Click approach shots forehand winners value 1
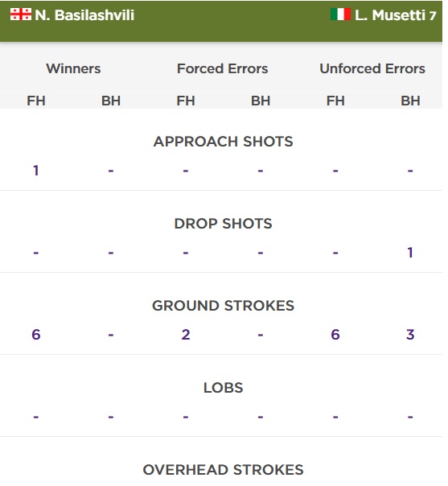 36,171
